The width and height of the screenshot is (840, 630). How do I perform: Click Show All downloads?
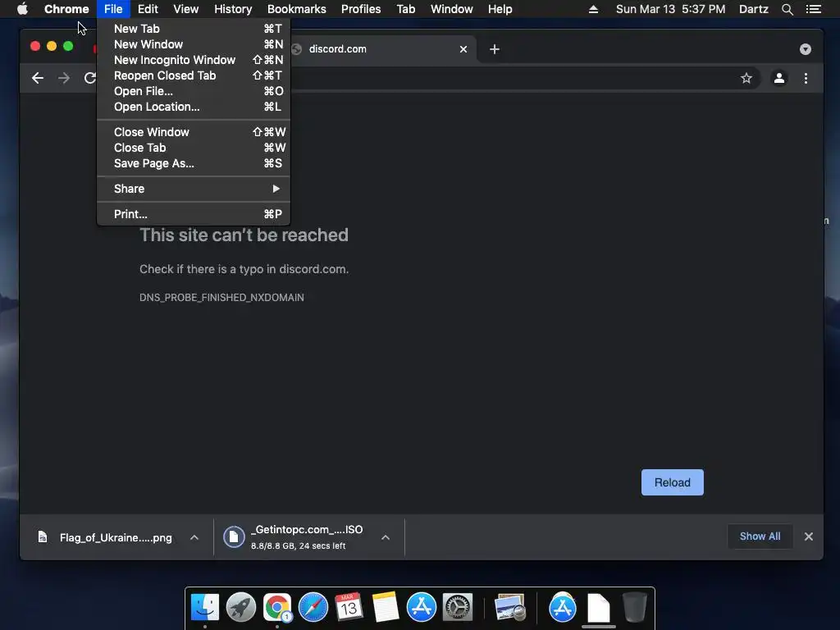coord(760,536)
